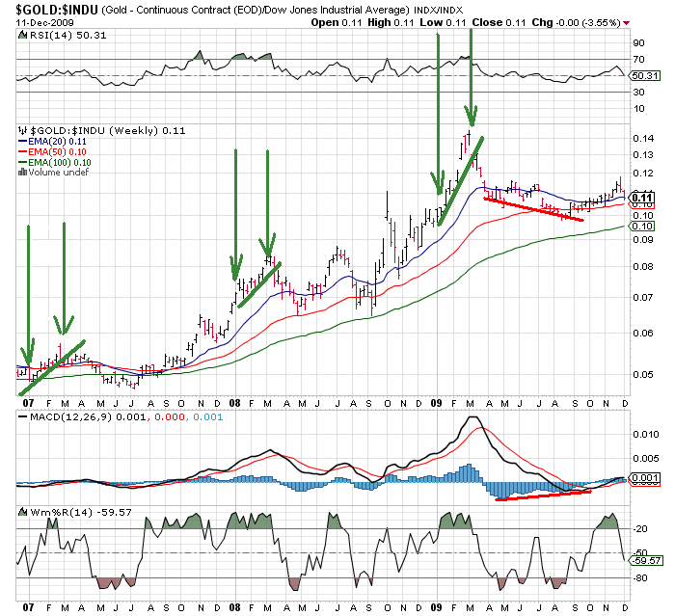675x616 pixels.
Task: Click the price axis label 0.07
Action: coord(643,298)
